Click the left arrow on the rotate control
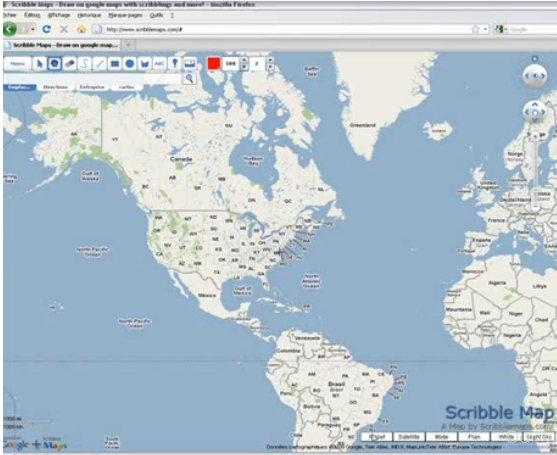This screenshot has width=557, height=455. pos(527,76)
